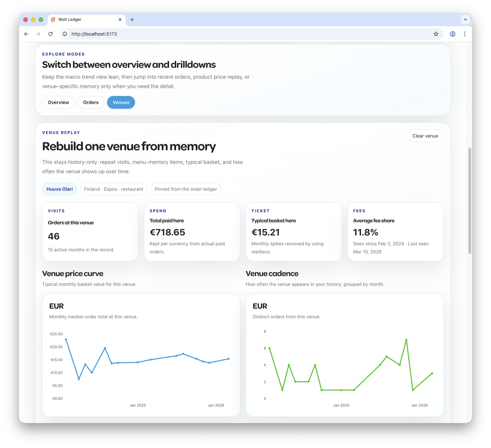The height and width of the screenshot is (448, 491).
Task: Open the browser three-dot menu
Action: [x=465, y=34]
